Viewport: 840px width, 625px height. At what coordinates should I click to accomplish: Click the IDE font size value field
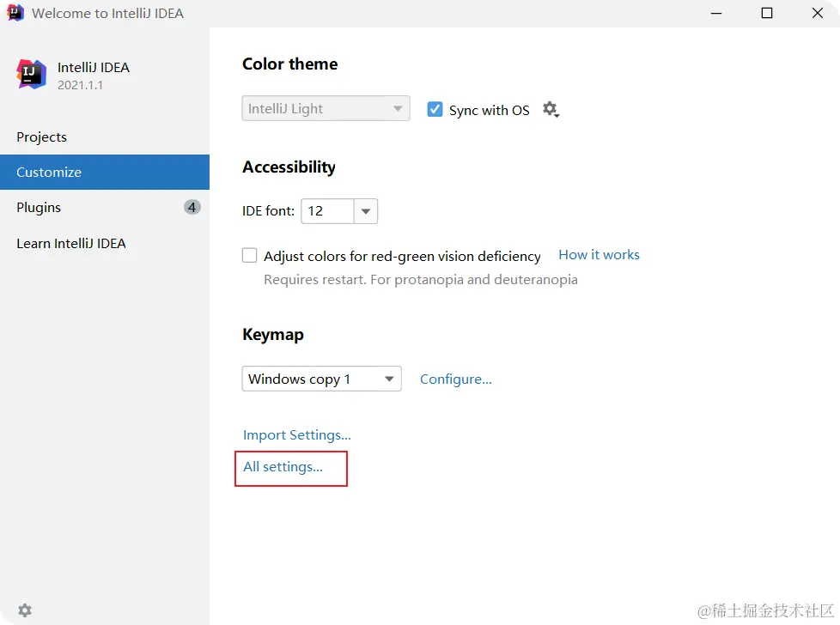(x=327, y=211)
